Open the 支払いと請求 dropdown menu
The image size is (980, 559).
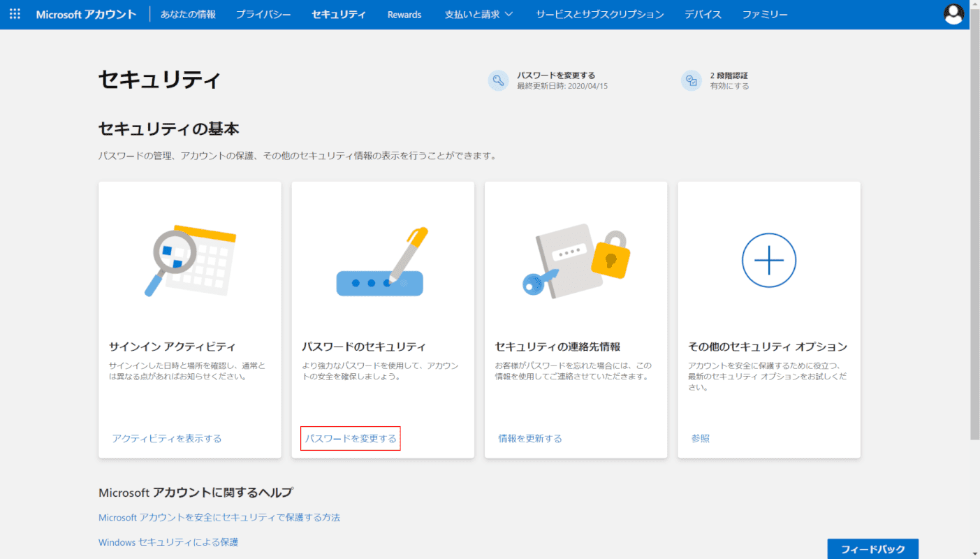click(478, 15)
